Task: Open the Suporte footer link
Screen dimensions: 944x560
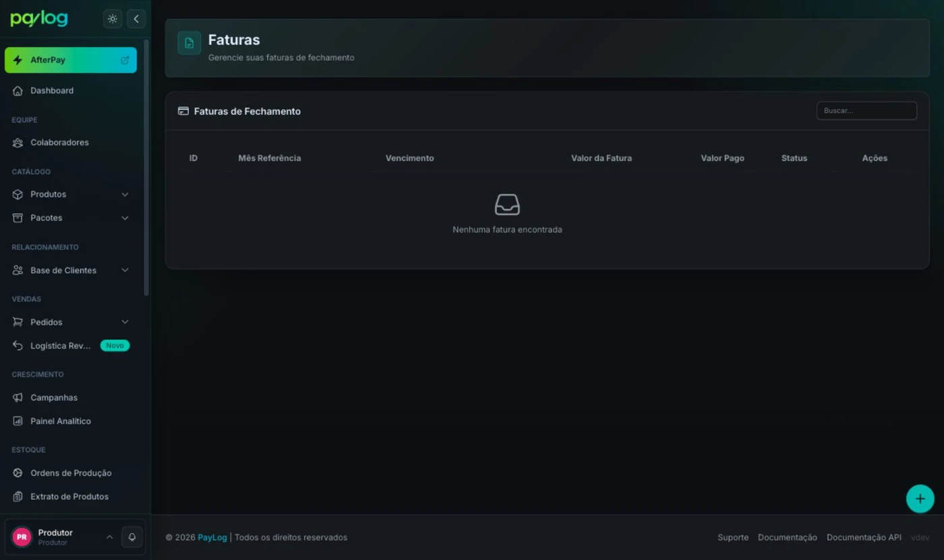Action: 733,537
